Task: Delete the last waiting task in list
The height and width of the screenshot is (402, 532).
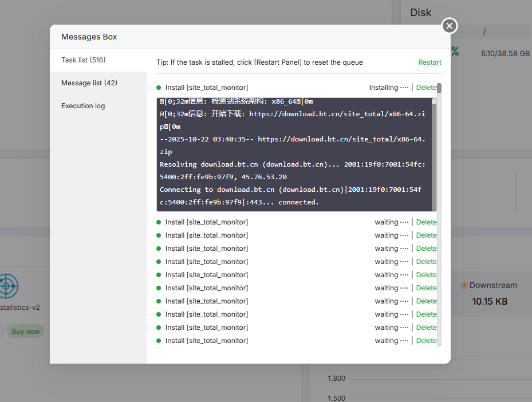Action: click(x=426, y=341)
